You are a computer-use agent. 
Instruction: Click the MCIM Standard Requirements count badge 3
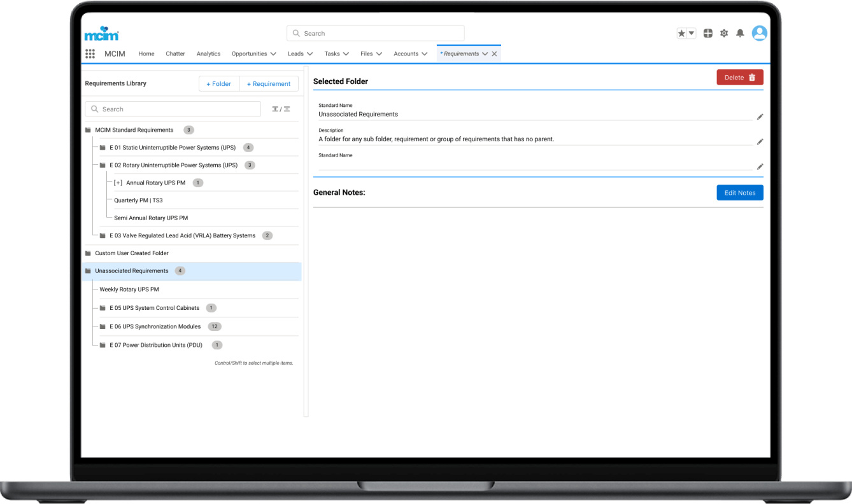point(188,130)
